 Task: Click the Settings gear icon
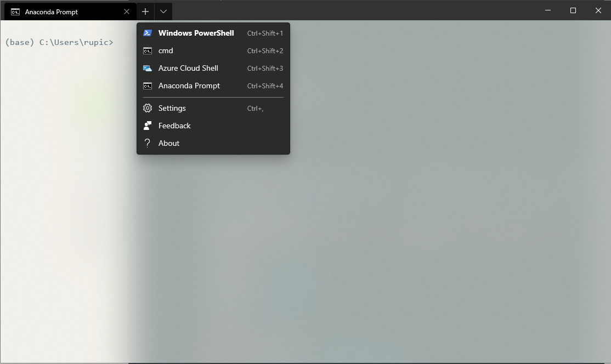[x=148, y=108]
